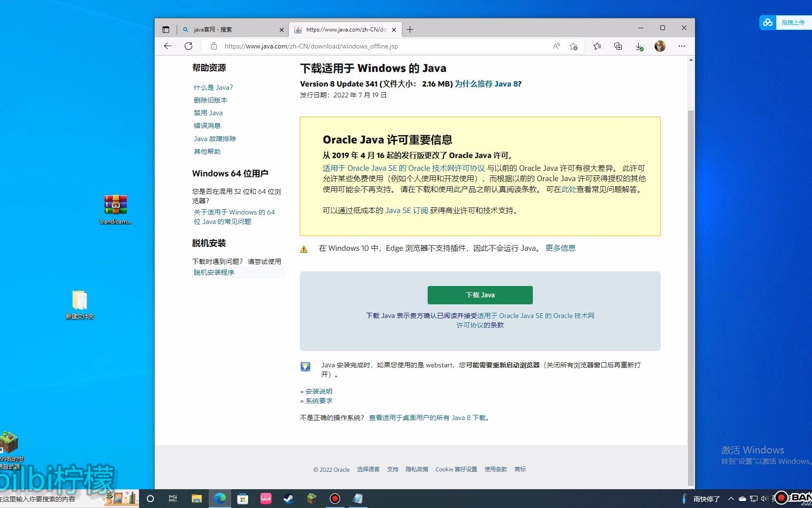The image size is (812, 508).
Task: Open Cookie 喜好设置 footer link
Action: click(x=456, y=469)
